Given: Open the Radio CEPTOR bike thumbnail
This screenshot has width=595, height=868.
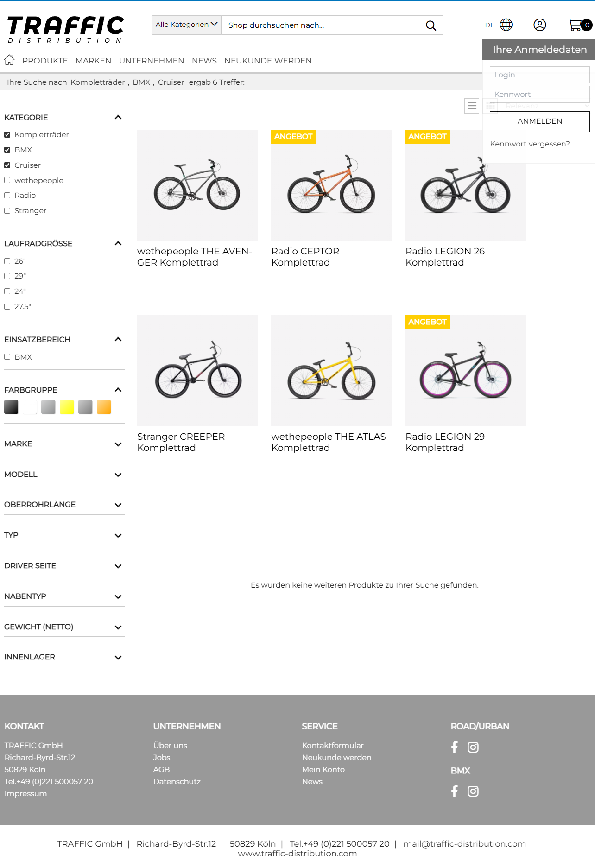Looking at the screenshot, I should (331, 185).
